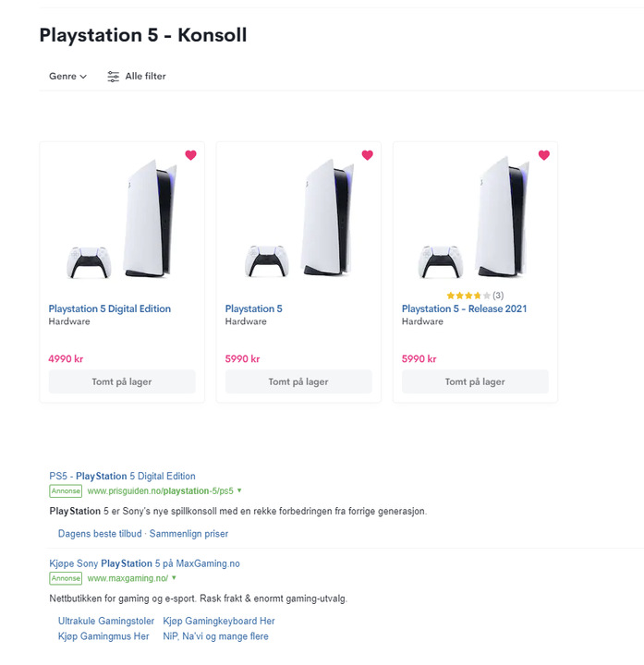Open the Playstation 5 Digital Edition title link
Viewport: 644px width, 665px height.
109,308
